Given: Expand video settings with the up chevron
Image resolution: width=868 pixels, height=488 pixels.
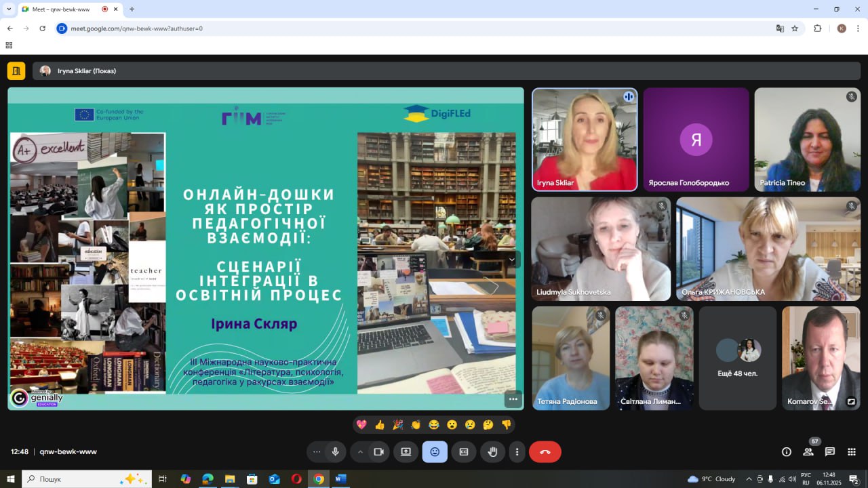Looking at the screenshot, I should (360, 452).
